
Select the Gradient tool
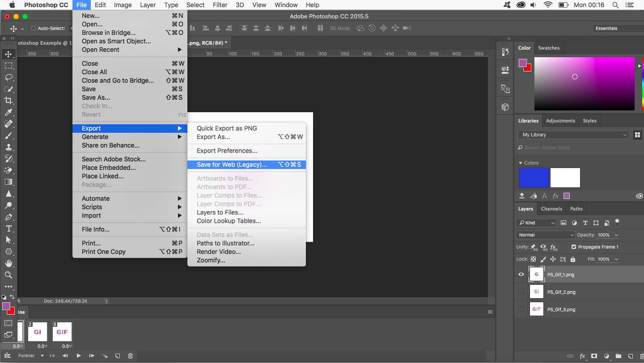(x=8, y=182)
